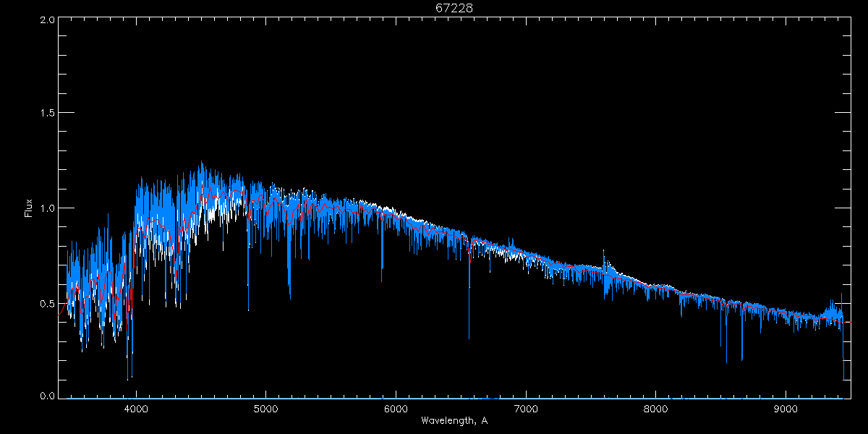Click the 2.0 flux tick label
Image resolution: width=868 pixels, height=434 pixels.
pos(47,20)
